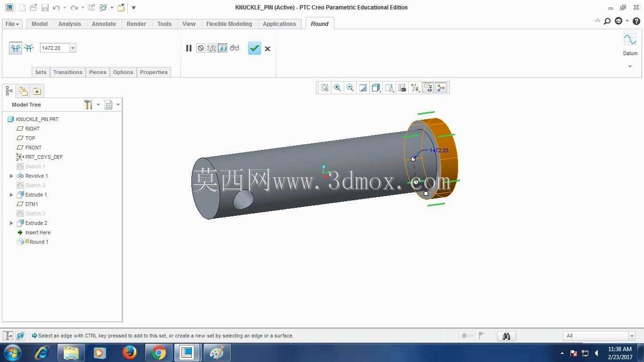Image resolution: width=644 pixels, height=362 pixels.
Task: Switch to the View ribbon tab
Action: 189,24
